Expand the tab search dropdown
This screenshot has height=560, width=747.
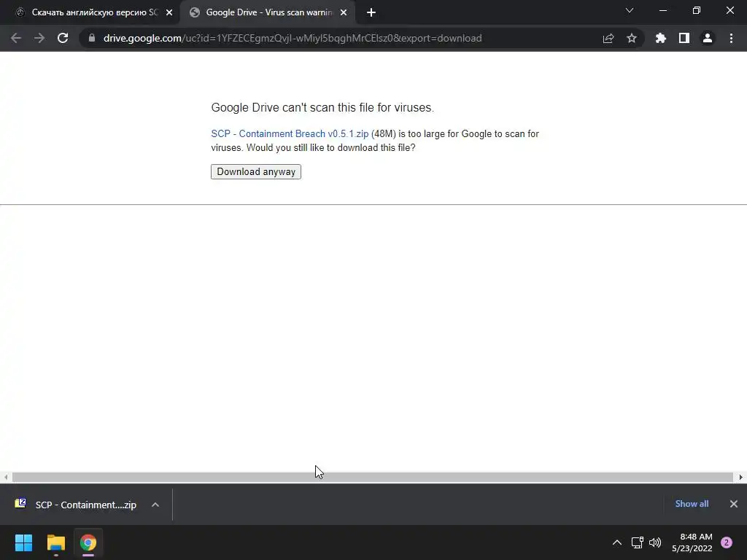pyautogui.click(x=630, y=10)
